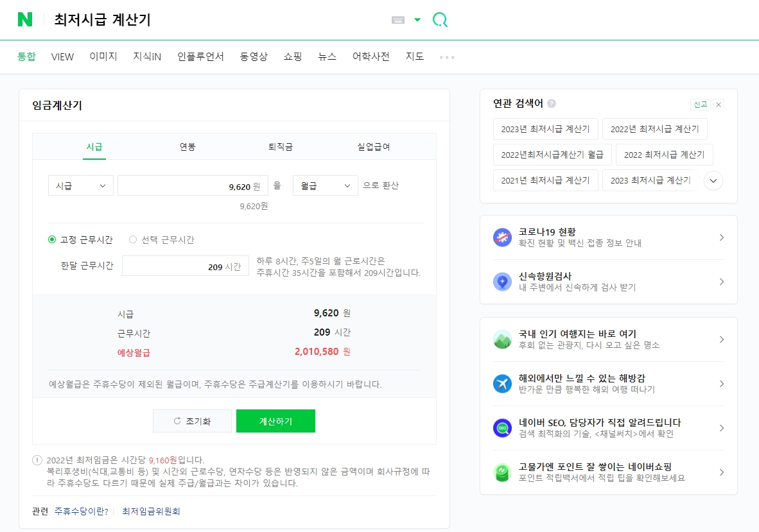Open the 시급 conversion source dropdown
Screen dimensions: 759x532
tap(80, 185)
